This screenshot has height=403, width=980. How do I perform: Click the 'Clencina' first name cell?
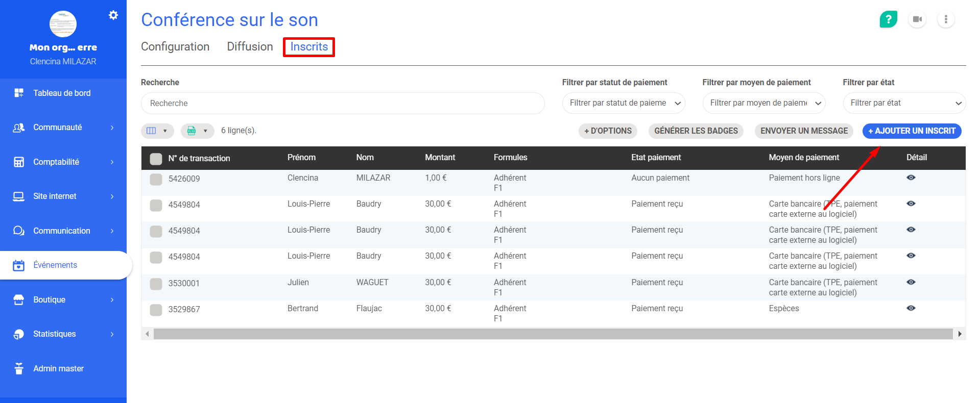tap(303, 178)
